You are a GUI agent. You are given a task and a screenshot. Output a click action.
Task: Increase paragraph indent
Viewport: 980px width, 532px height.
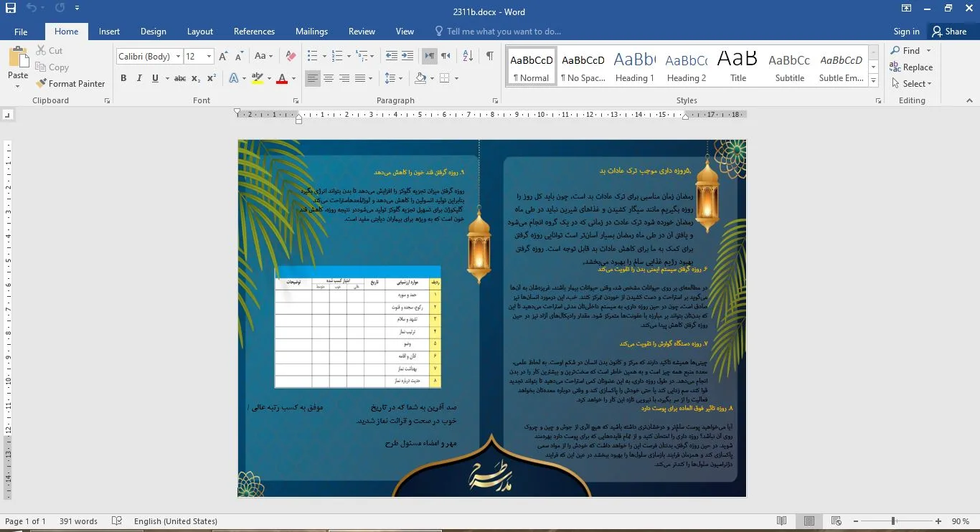[407, 56]
